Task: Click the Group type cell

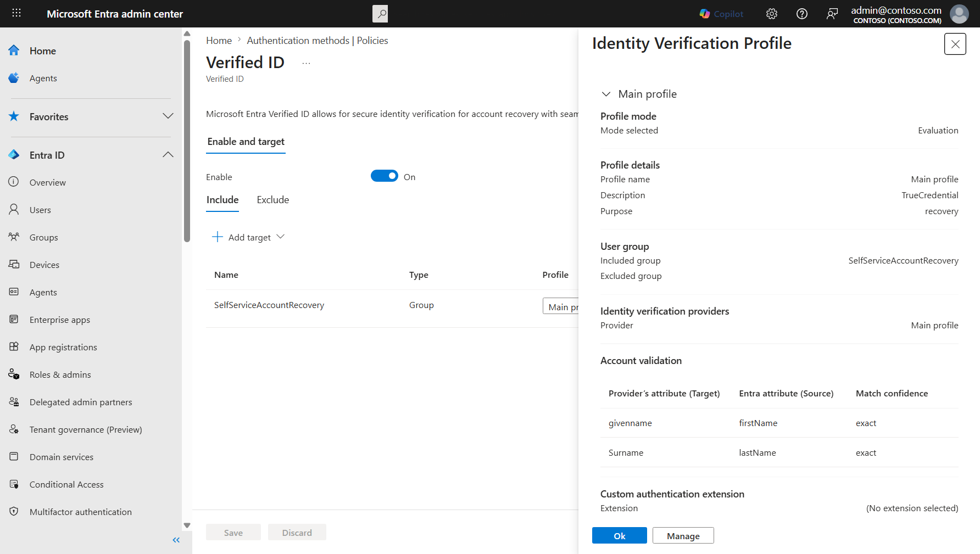Action: (x=421, y=305)
